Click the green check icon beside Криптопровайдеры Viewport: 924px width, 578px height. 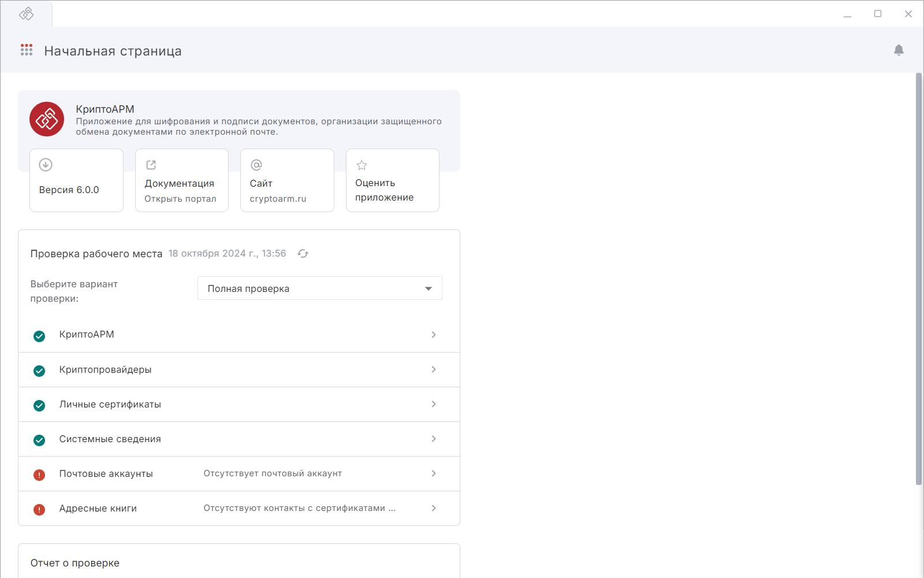[39, 371]
